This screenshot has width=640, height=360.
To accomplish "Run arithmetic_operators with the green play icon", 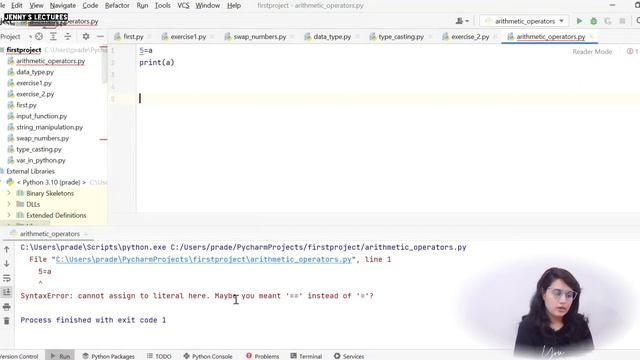I will click(x=579, y=21).
